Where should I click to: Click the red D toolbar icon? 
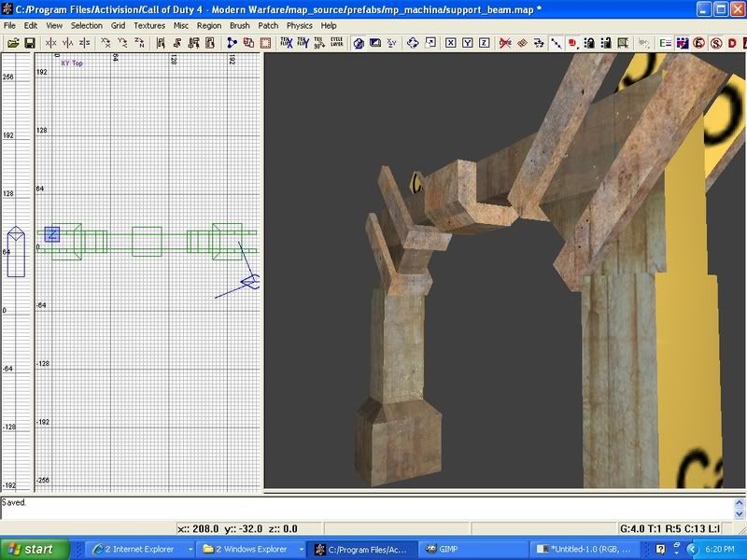[x=732, y=43]
